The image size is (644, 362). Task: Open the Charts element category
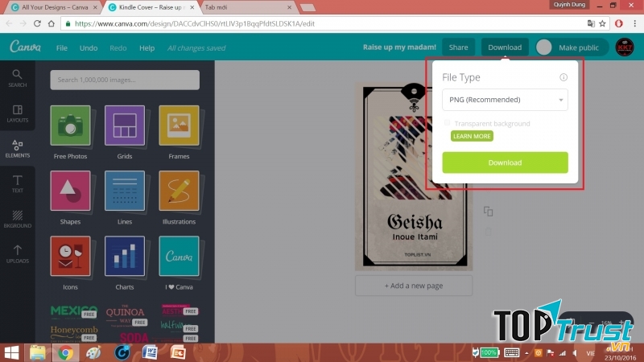[x=125, y=256]
